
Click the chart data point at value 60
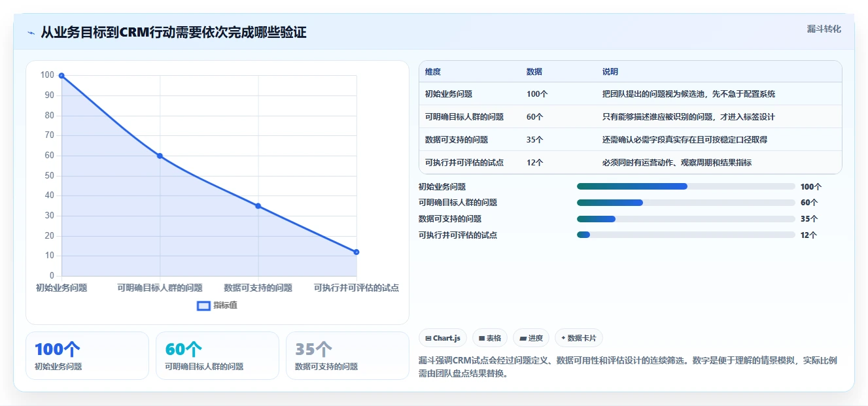160,156
